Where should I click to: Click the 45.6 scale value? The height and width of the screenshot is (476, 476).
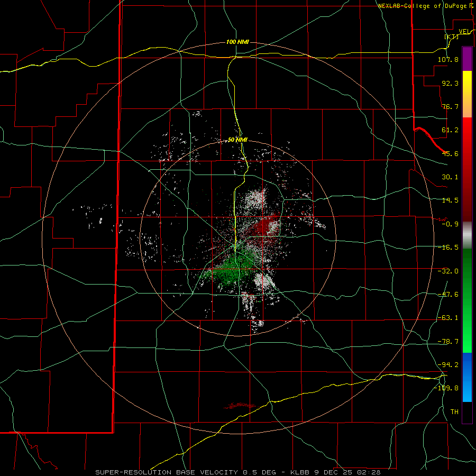450,153
